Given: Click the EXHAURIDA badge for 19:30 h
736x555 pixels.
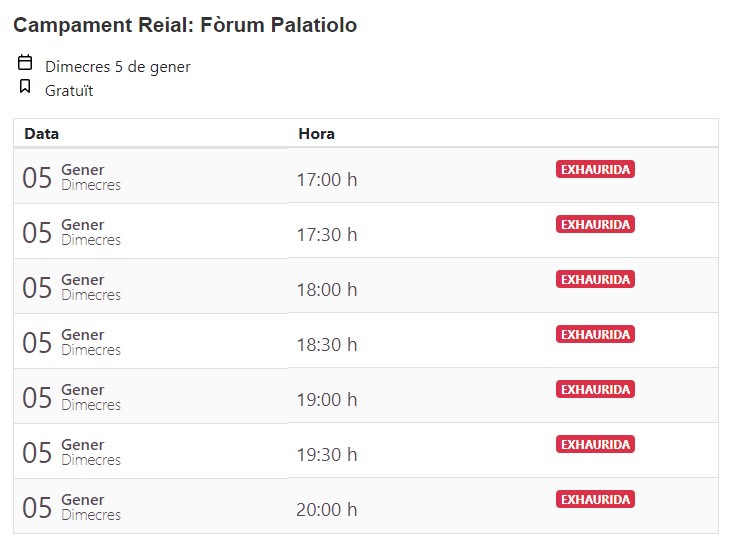Looking at the screenshot, I should point(595,444).
